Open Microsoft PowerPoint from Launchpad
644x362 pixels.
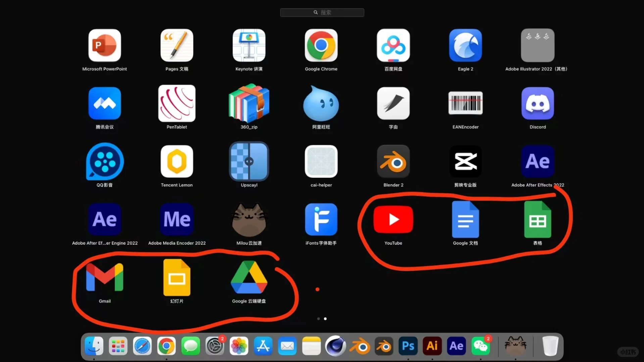pyautogui.click(x=105, y=46)
